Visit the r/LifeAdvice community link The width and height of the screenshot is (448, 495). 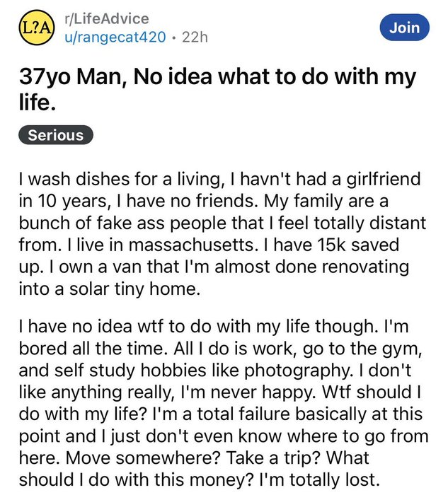tap(106, 18)
